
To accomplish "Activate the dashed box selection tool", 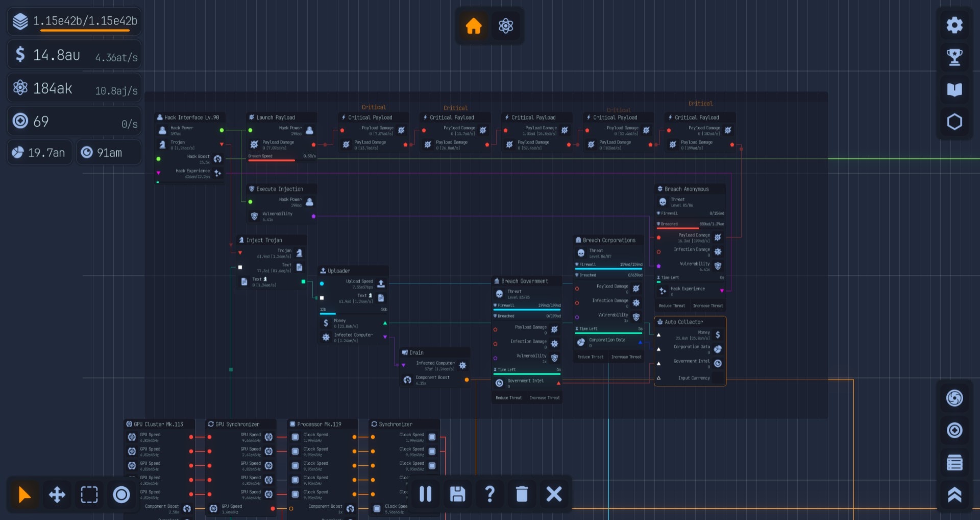I will (x=89, y=494).
